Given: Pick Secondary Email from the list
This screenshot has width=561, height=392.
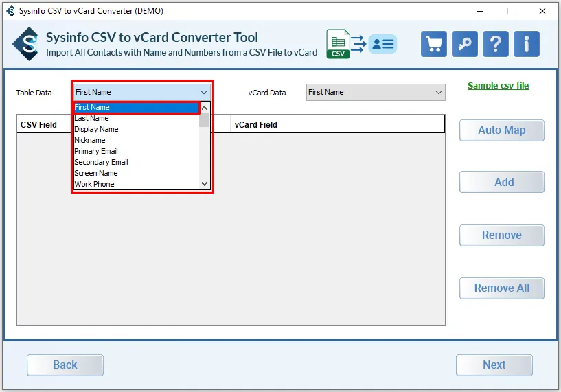Looking at the screenshot, I should click(x=137, y=162).
